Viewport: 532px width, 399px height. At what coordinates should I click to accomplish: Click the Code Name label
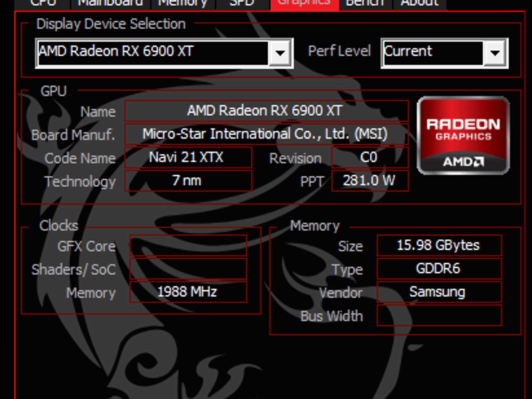pyautogui.click(x=80, y=158)
